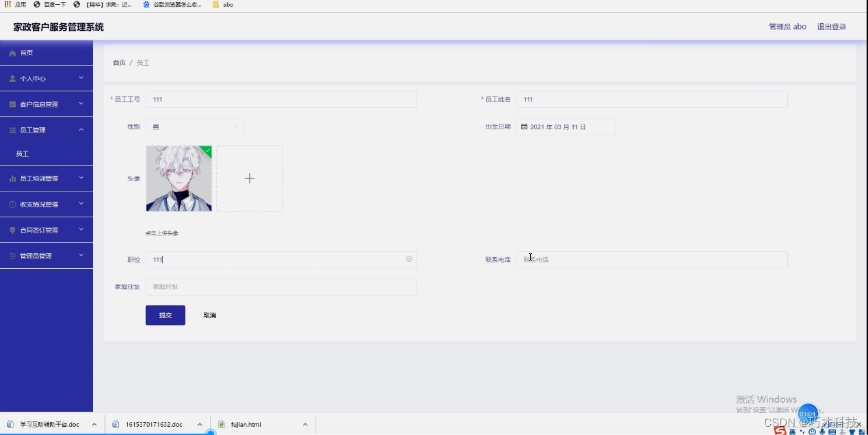Open the 谷歌浏览器 Baidu paw bookmark
The height and width of the screenshot is (435, 868).
tap(172, 4)
